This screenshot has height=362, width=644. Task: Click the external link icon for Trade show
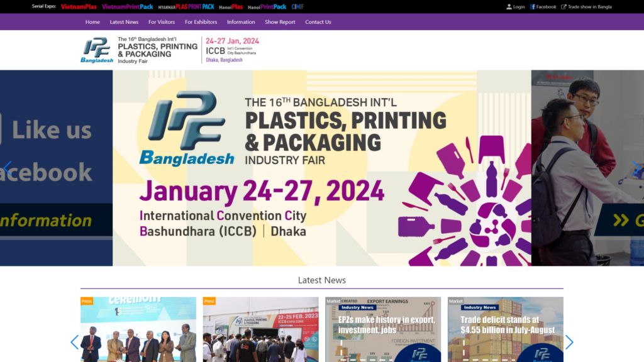[563, 6]
